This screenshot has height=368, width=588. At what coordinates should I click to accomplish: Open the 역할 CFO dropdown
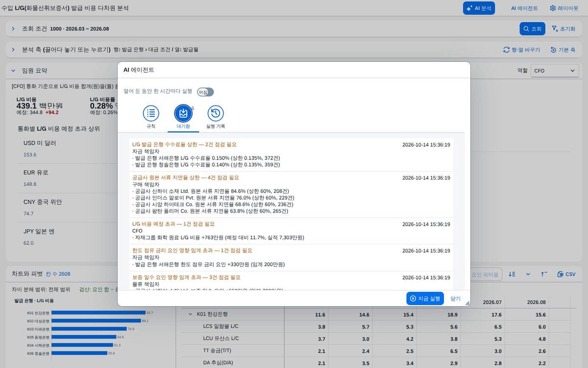[x=555, y=71]
